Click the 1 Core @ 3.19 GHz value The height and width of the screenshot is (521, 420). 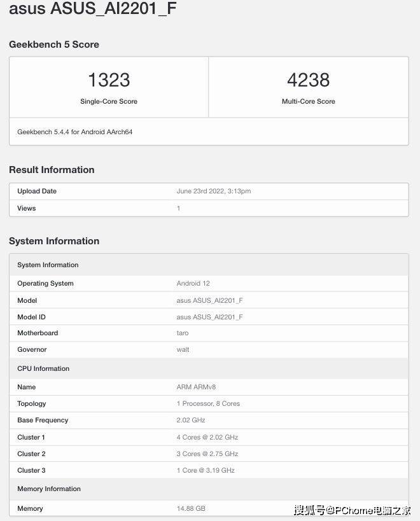click(x=206, y=471)
